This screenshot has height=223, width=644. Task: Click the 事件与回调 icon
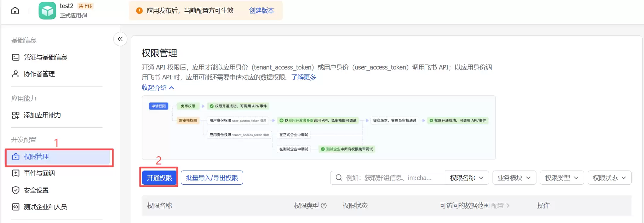(x=16, y=173)
